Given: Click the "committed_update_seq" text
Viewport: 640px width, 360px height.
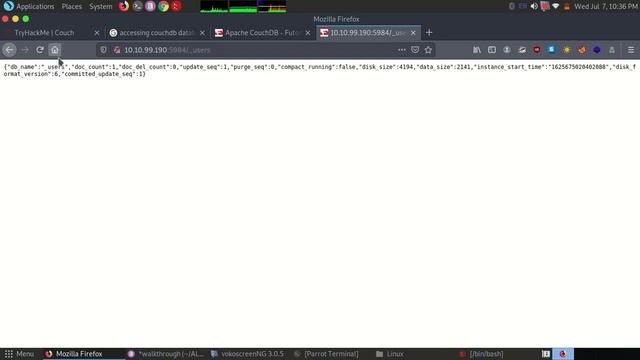Looking at the screenshot, I should 97,74.
